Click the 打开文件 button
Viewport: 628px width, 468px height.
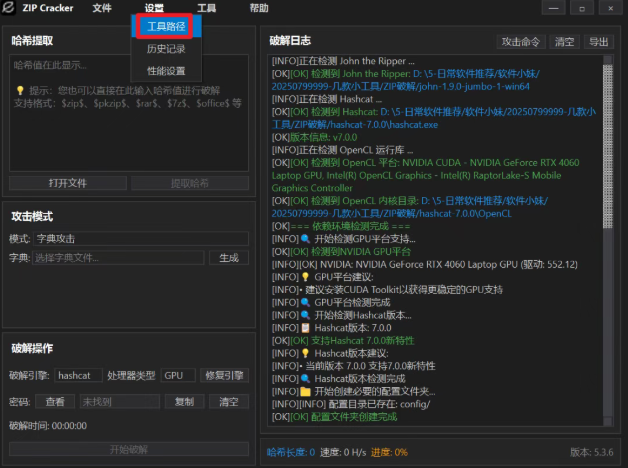(x=68, y=183)
